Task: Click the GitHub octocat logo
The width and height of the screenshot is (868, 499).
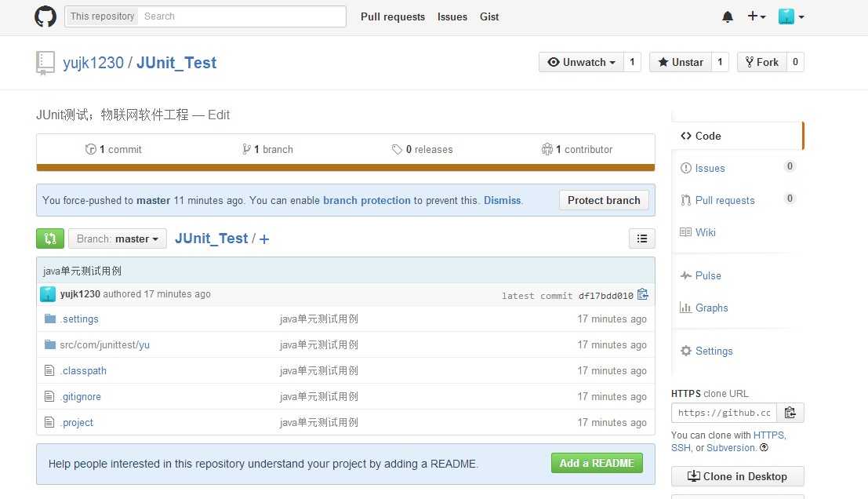Action: pyautogui.click(x=45, y=16)
